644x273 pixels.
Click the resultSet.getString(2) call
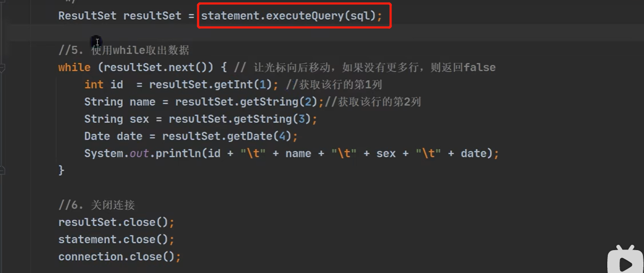[x=246, y=102]
